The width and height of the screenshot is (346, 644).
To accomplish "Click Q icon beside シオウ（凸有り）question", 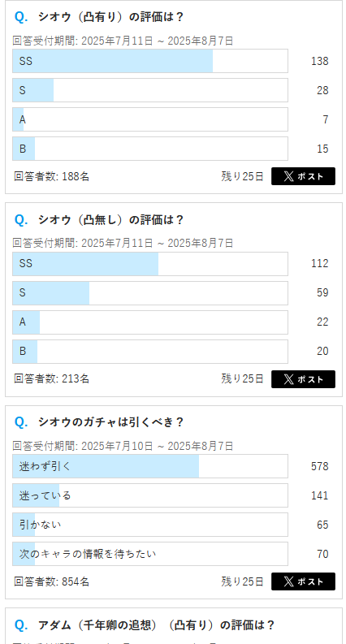I will click(x=21, y=17).
